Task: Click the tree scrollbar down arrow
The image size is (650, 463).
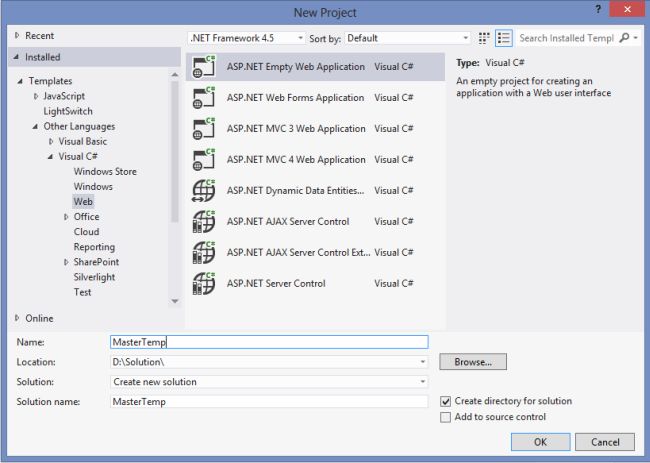Action: (x=175, y=301)
